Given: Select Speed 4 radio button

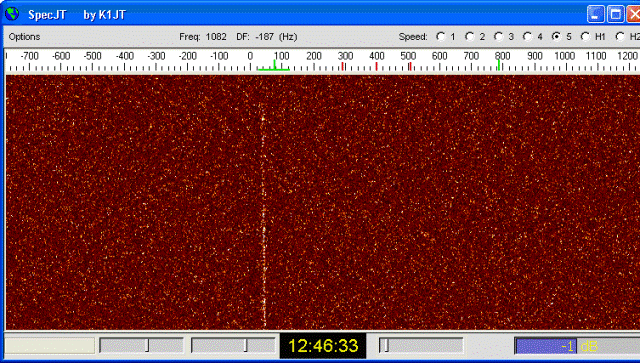Looking at the screenshot, I should point(527,37).
